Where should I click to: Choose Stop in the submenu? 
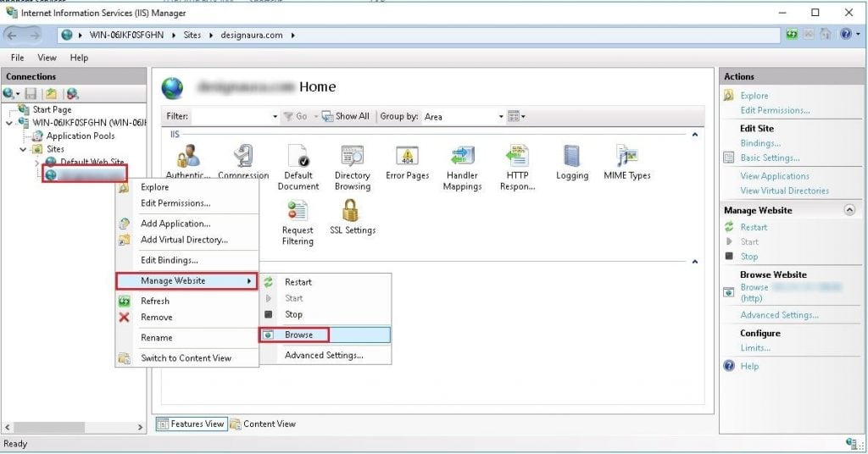coord(325,314)
